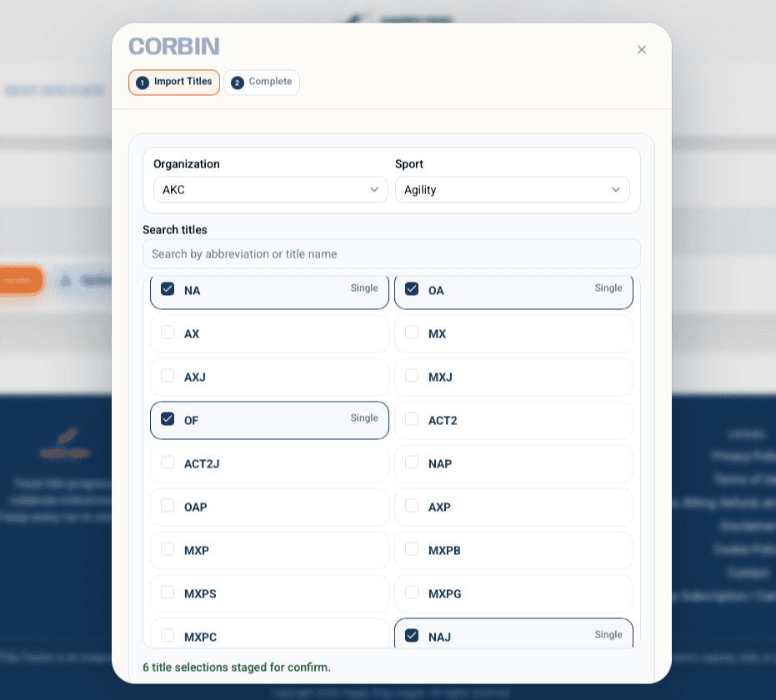This screenshot has height=700, width=776.
Task: Close the Corbin import dialog
Action: (x=642, y=49)
